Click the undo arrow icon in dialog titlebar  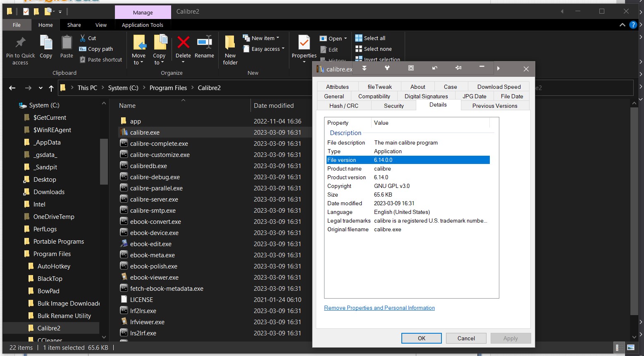[435, 68]
